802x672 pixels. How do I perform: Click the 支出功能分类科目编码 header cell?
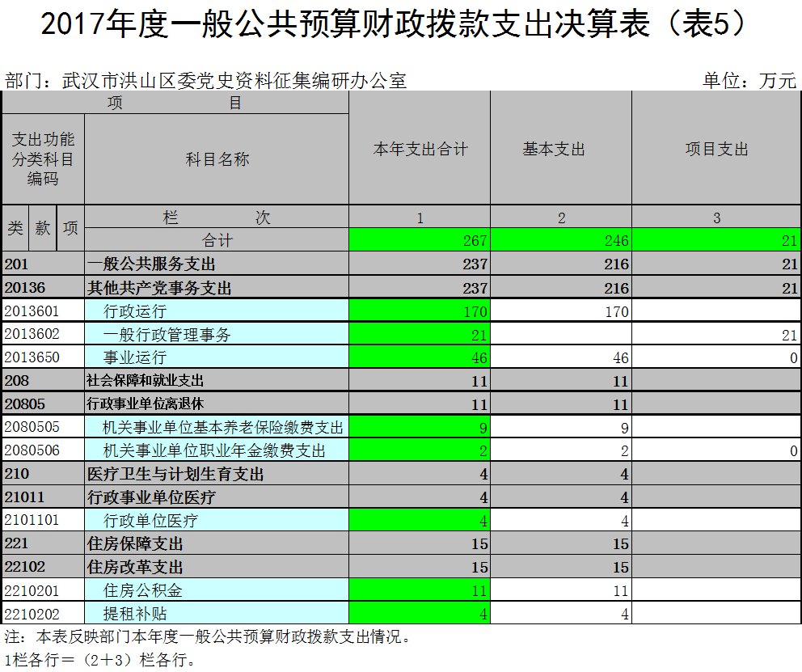point(43,159)
